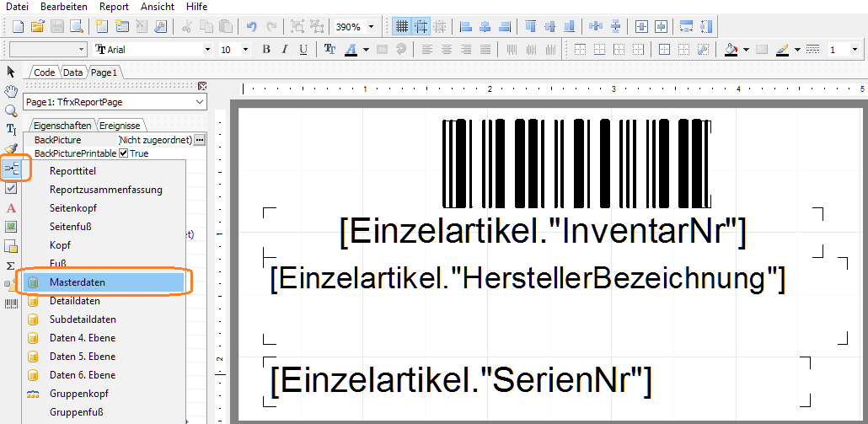Open the frame width 1 dropdown

click(855, 49)
